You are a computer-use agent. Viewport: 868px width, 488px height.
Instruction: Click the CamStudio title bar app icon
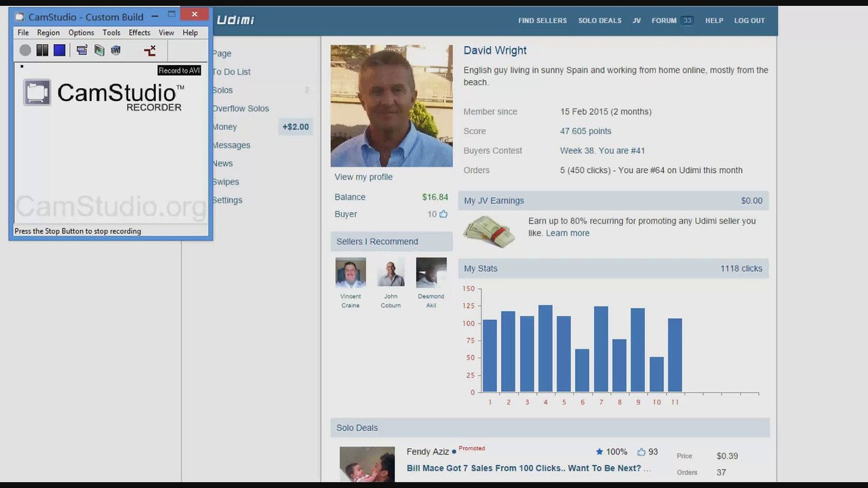19,16
